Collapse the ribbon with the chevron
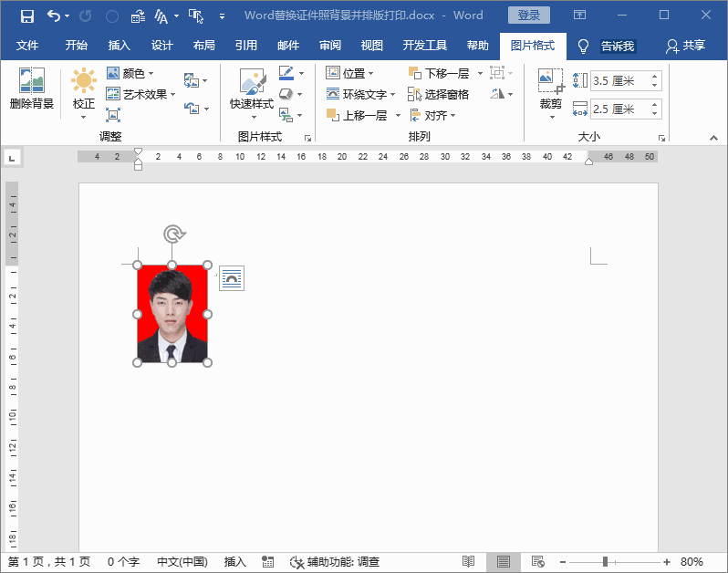This screenshot has width=728, height=573. click(713, 138)
